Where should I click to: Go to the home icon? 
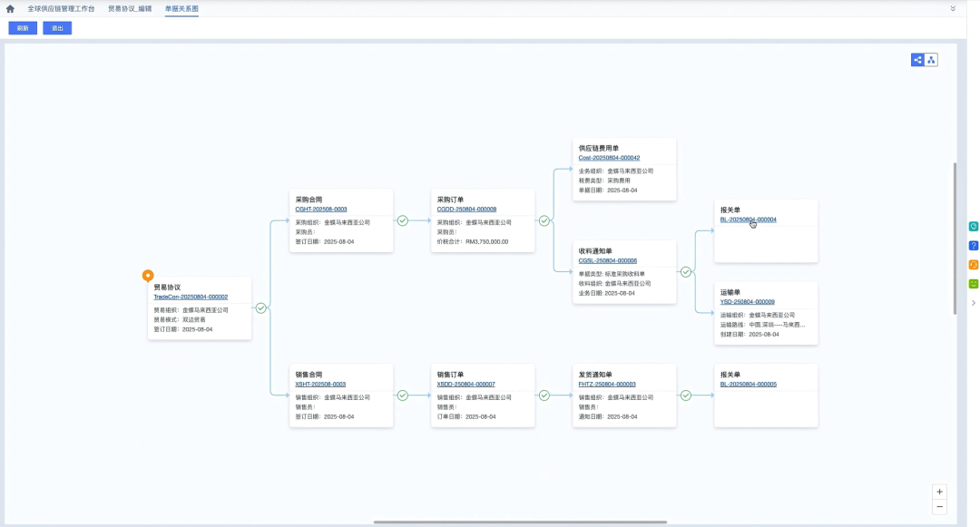pos(10,8)
